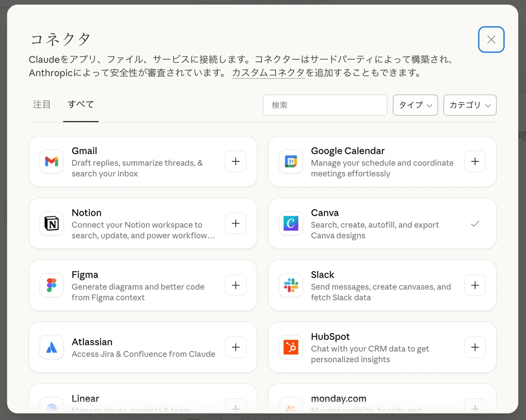Screen dimensions: 526x420
Task: Click the Google Calendar icon
Action: [x=291, y=162]
